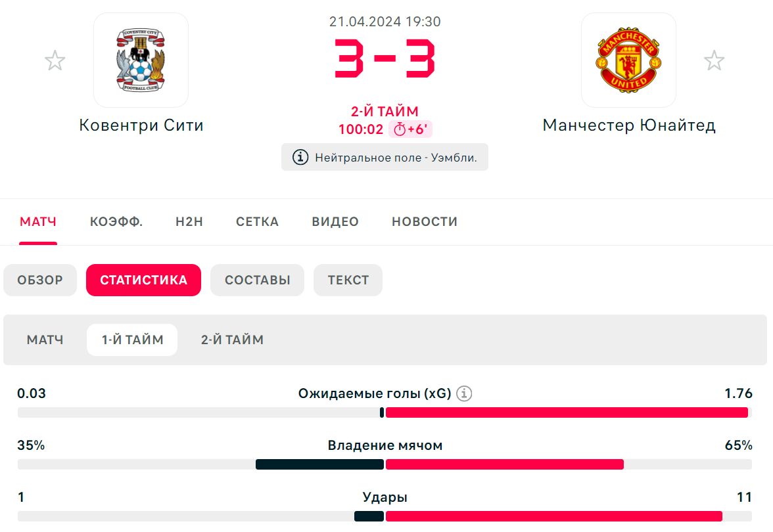The height and width of the screenshot is (532, 773).
Task: Switch to the ВИДЕО tab
Action: pyautogui.click(x=335, y=222)
